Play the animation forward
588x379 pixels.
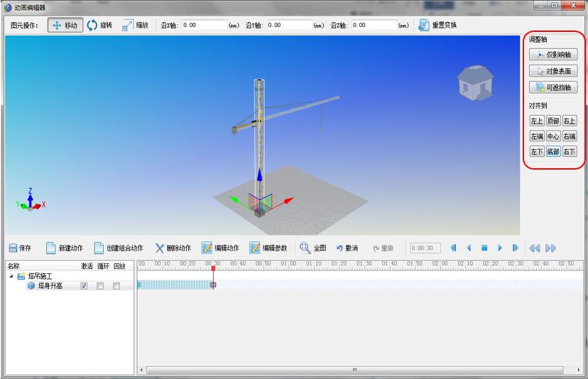[500, 248]
